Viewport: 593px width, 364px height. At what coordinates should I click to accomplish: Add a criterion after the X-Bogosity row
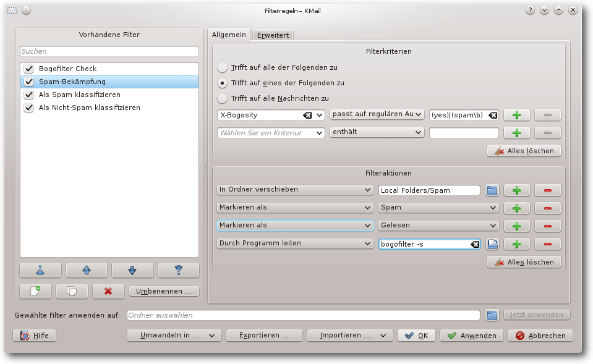[x=517, y=115]
